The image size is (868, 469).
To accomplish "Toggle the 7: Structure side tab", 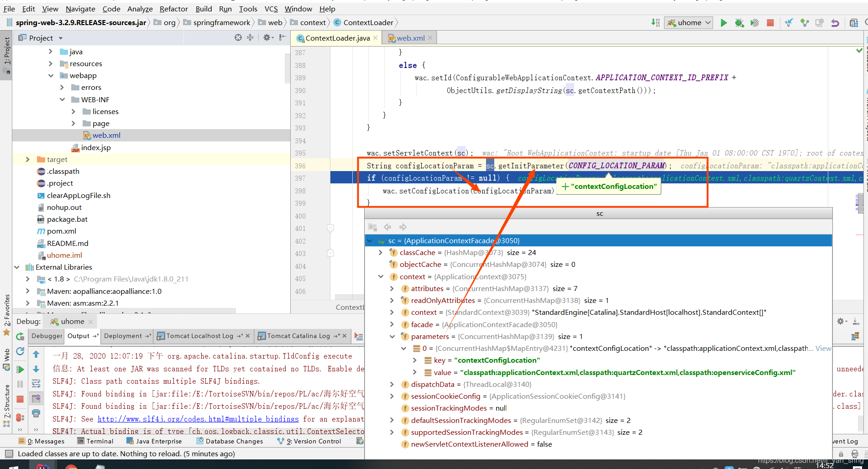I will click(x=6, y=405).
